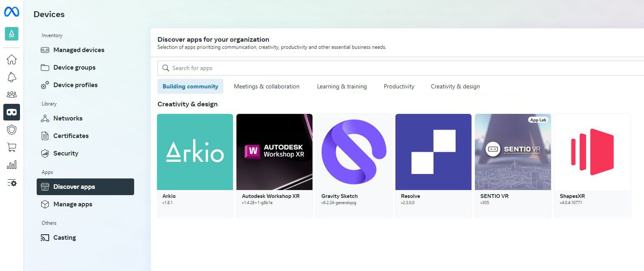Open Security in Library section
Image resolution: width=644 pixels, height=271 pixels.
tap(85, 153)
